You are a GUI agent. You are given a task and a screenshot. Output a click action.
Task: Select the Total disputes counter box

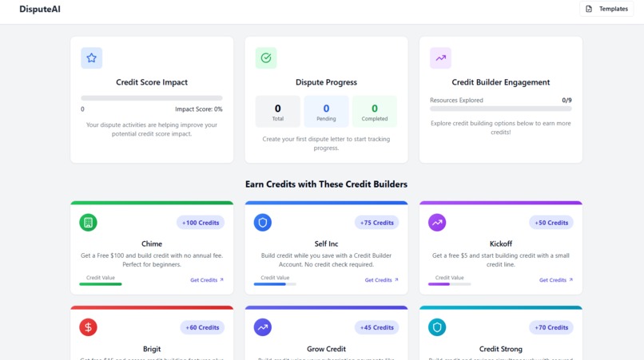click(x=277, y=112)
